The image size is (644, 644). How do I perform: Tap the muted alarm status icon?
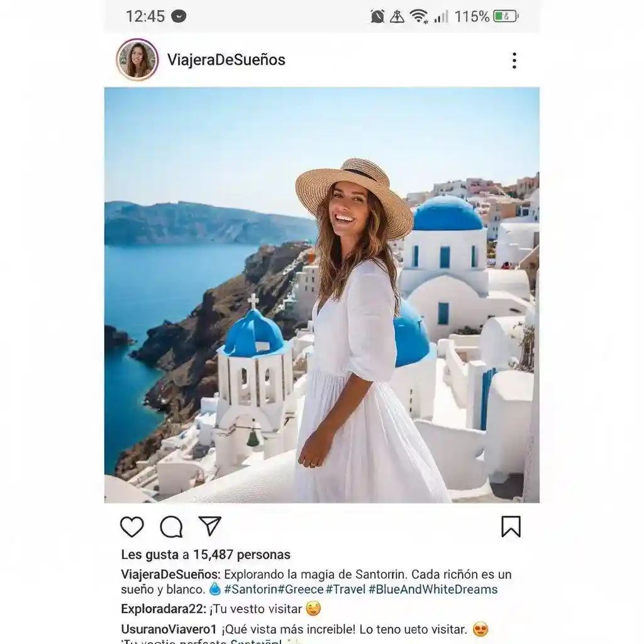click(377, 17)
